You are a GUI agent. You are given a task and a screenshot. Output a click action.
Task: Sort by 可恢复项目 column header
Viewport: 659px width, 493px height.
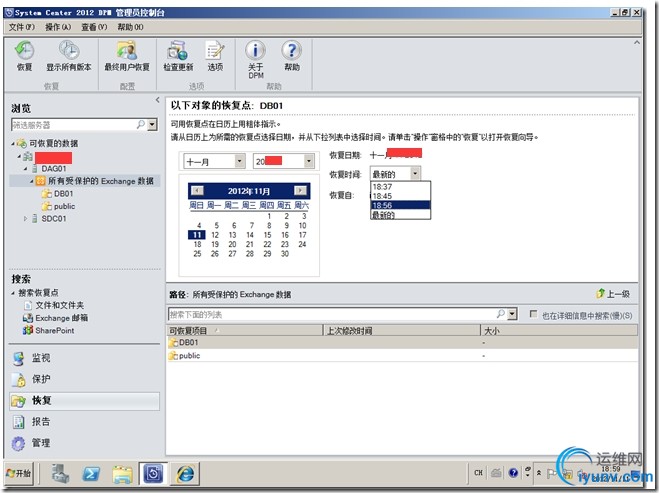coord(245,331)
